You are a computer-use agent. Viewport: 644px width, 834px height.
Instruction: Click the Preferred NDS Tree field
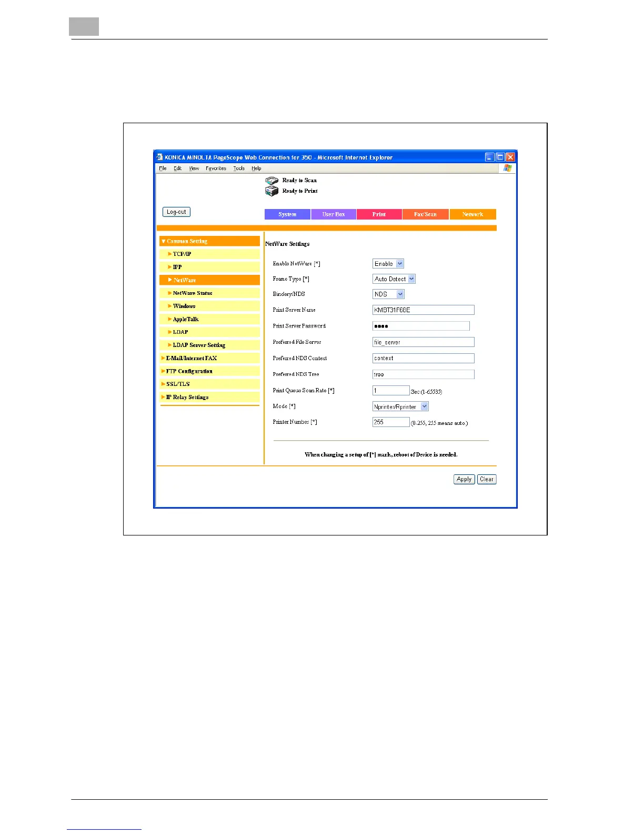(424, 374)
